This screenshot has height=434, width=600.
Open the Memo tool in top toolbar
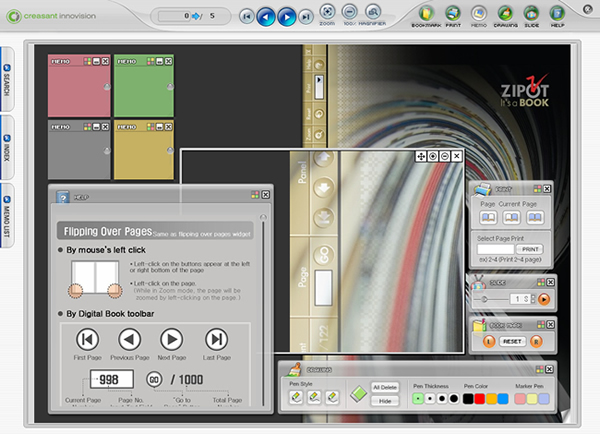pyautogui.click(x=479, y=14)
